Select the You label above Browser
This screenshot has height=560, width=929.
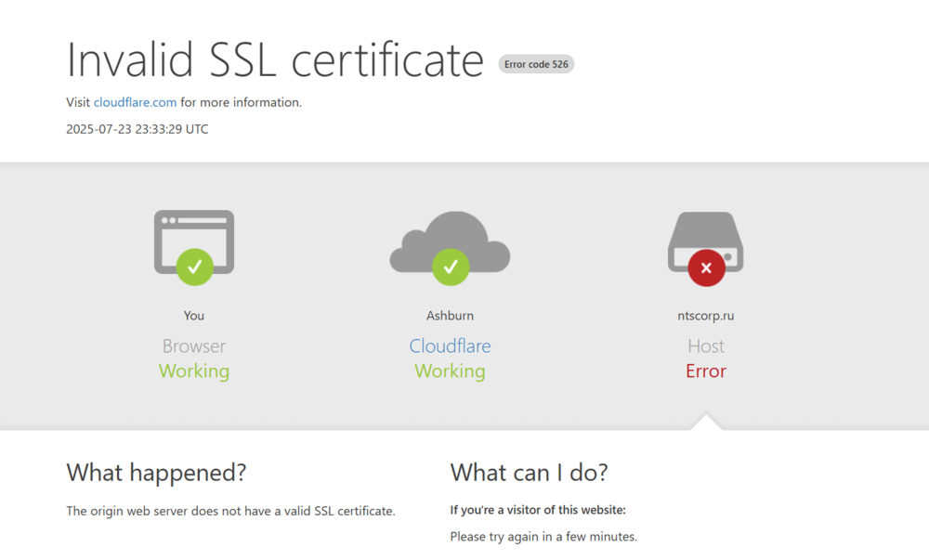193,315
